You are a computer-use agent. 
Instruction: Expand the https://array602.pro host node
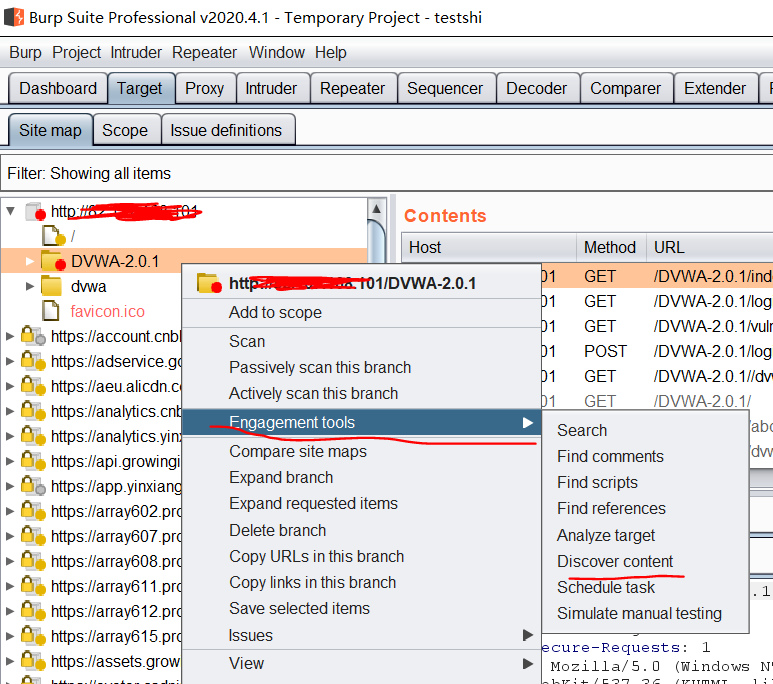click(9, 511)
